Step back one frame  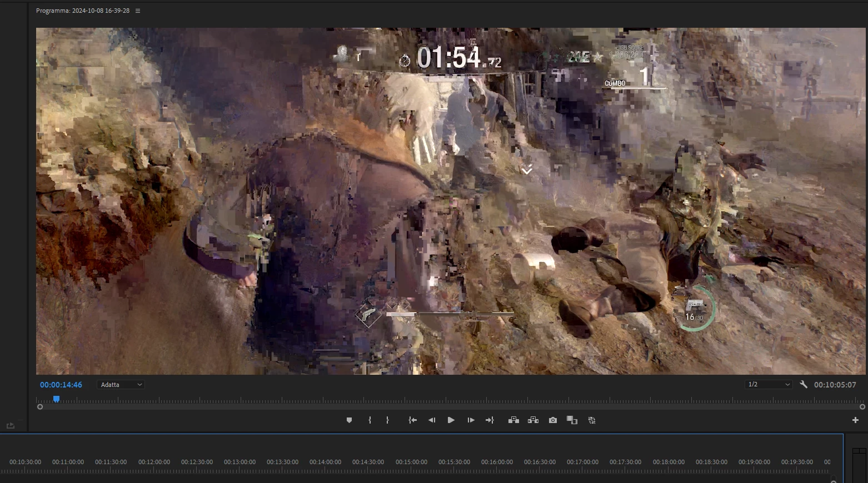click(432, 420)
